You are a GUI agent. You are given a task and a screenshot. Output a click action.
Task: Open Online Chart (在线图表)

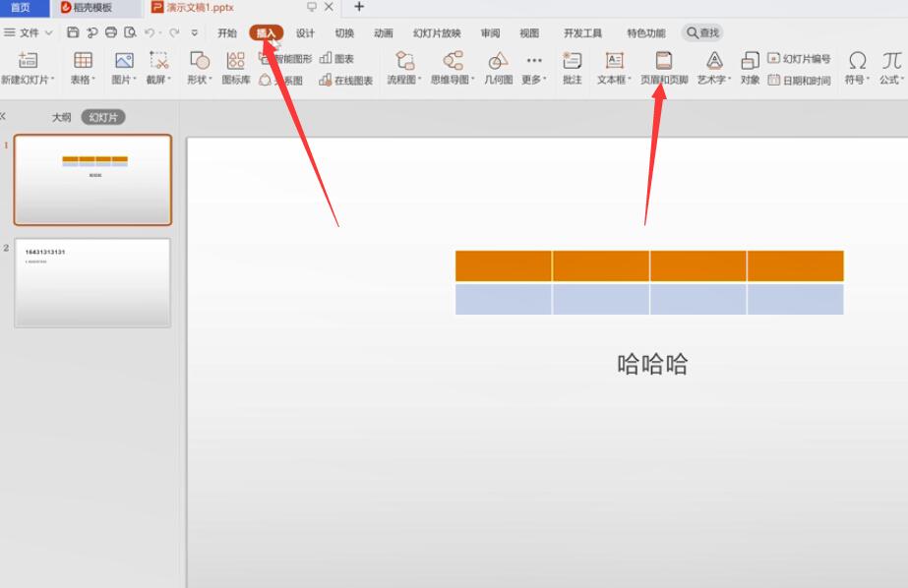click(x=345, y=80)
